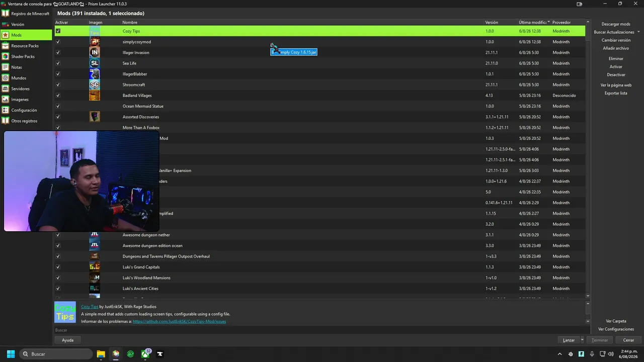Viewport: 644px width, 362px height.
Task: Click Ver la página web
Action: pyautogui.click(x=616, y=85)
